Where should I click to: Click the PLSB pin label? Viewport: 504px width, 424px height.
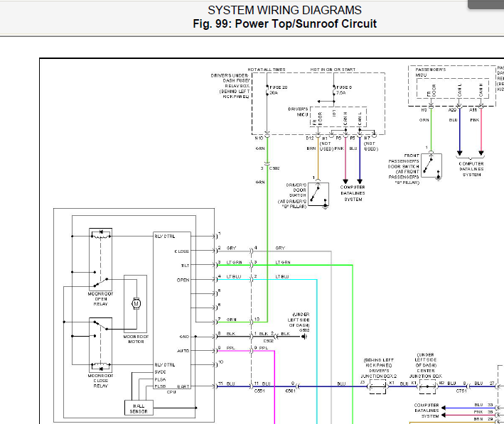(160, 386)
